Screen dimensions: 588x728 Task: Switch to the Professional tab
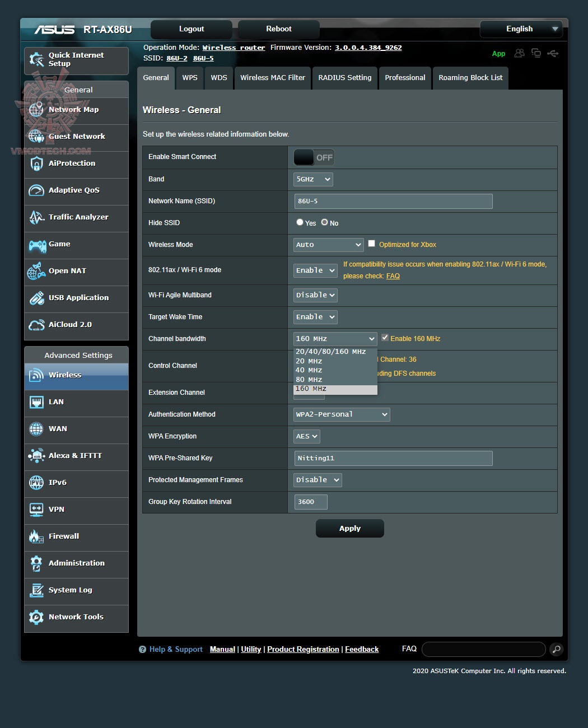pyautogui.click(x=405, y=78)
